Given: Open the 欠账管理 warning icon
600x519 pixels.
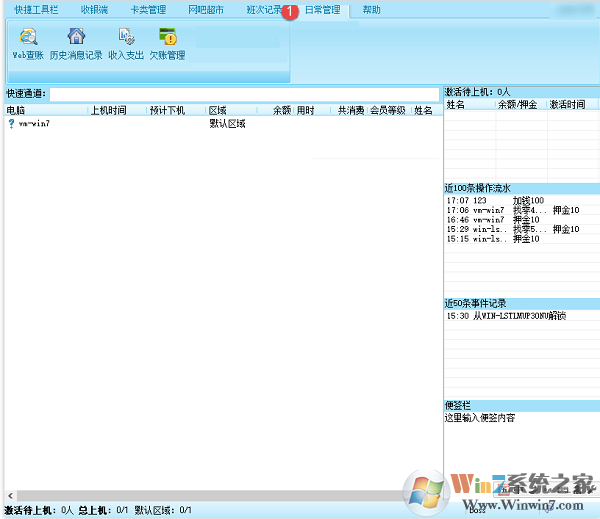Looking at the screenshot, I should click(167, 36).
